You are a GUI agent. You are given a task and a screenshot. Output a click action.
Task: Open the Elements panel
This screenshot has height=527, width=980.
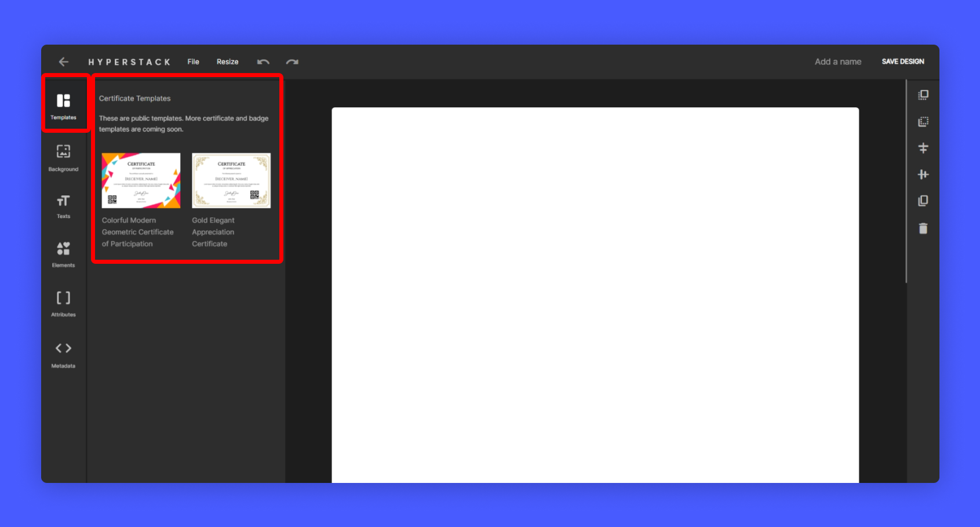[63, 254]
